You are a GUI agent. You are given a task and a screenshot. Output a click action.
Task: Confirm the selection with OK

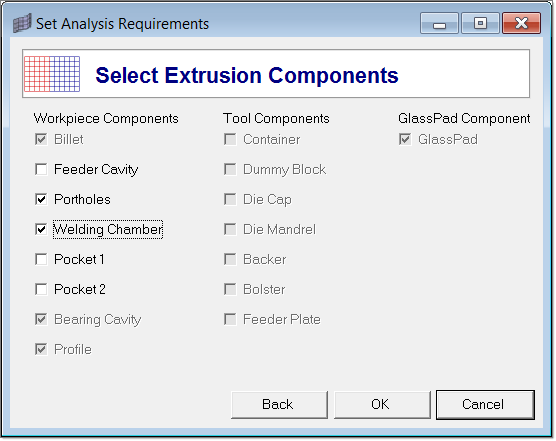tap(382, 404)
